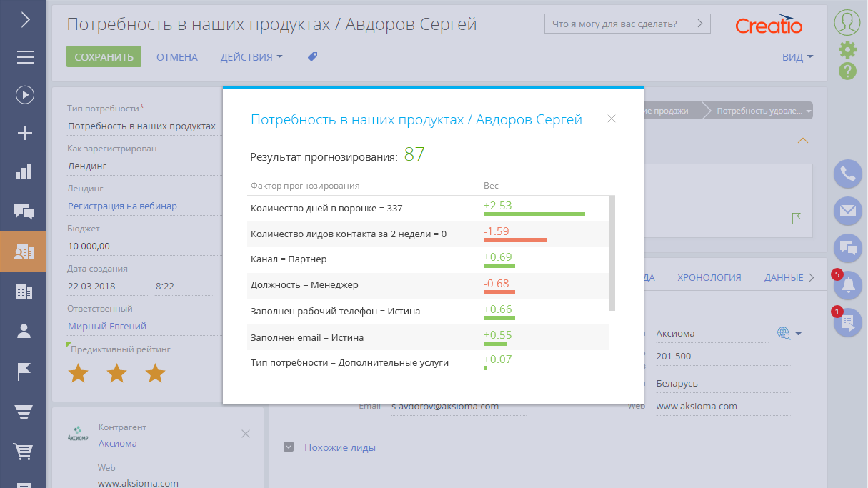
Task: Remove the Аксиома account card
Action: [x=246, y=434]
